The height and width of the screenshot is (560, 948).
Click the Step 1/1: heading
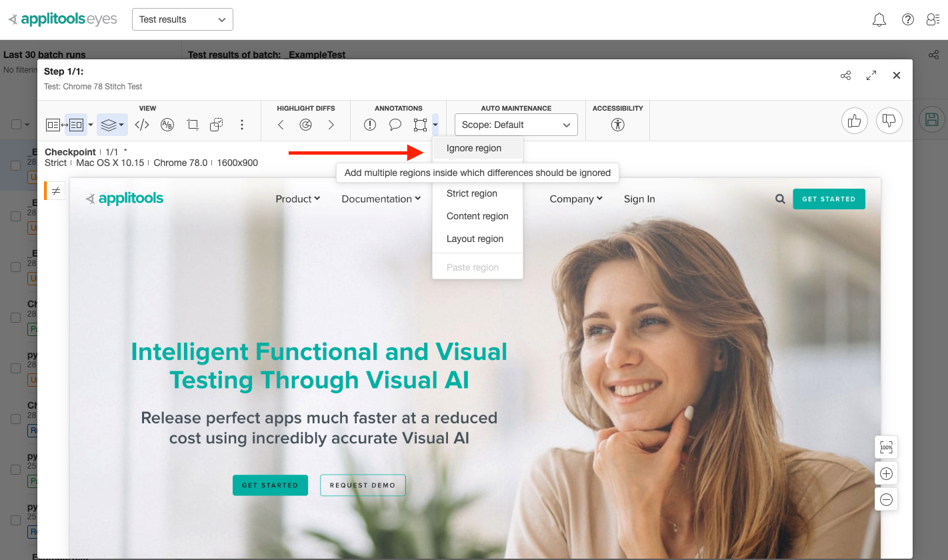pyautogui.click(x=64, y=71)
